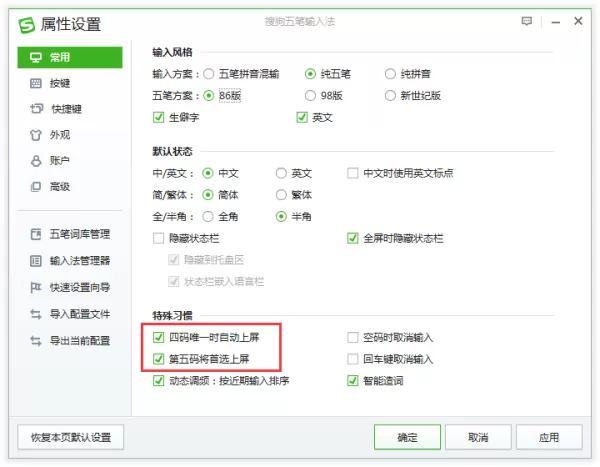This screenshot has height=467, width=600.
Task: Click the Sogou S logo icon
Action: pos(27,25)
